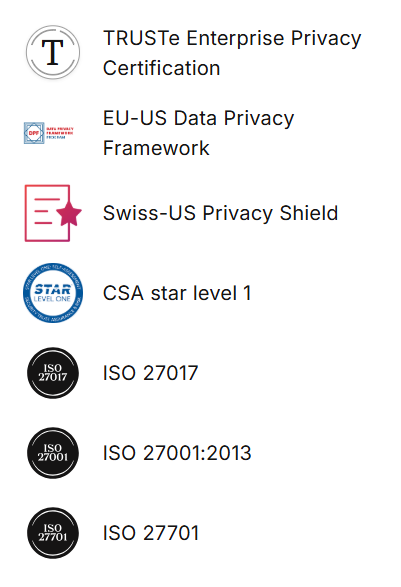Open the CSA star level 1 label

177,293
